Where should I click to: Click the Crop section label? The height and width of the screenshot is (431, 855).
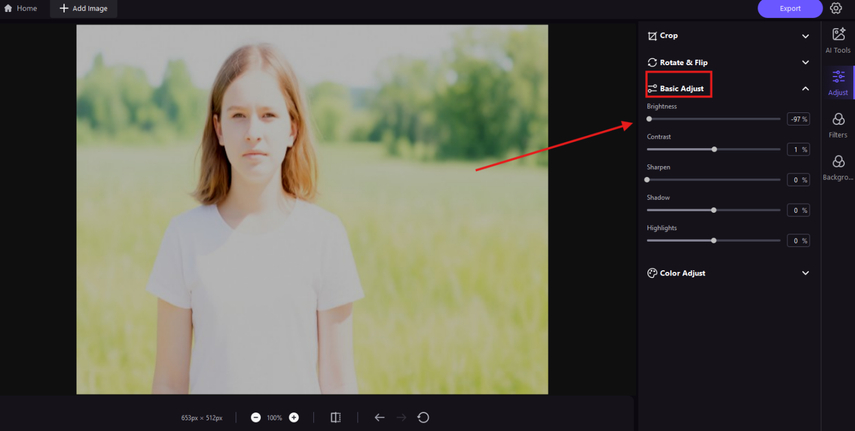coord(669,36)
